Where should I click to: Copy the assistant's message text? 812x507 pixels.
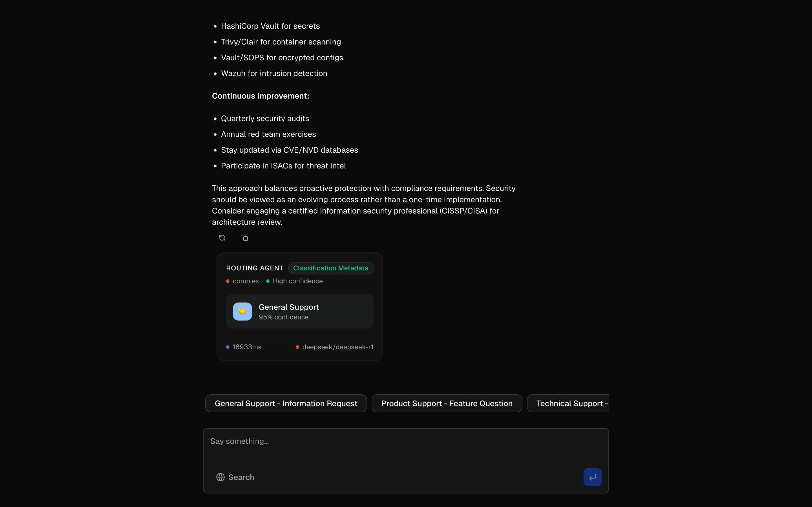click(x=245, y=237)
